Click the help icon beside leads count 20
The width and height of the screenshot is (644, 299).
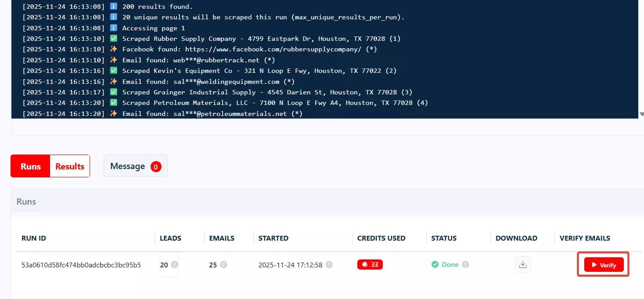174,265
